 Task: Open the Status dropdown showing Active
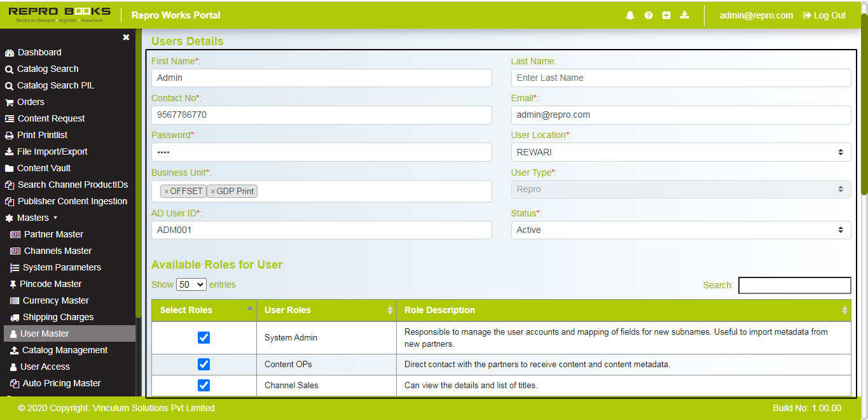tap(680, 230)
